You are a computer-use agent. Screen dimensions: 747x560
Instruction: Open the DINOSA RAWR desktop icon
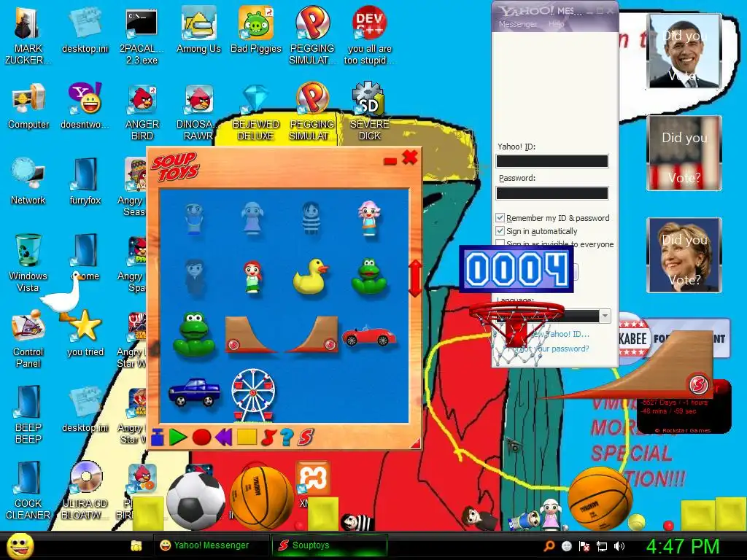pos(198,113)
